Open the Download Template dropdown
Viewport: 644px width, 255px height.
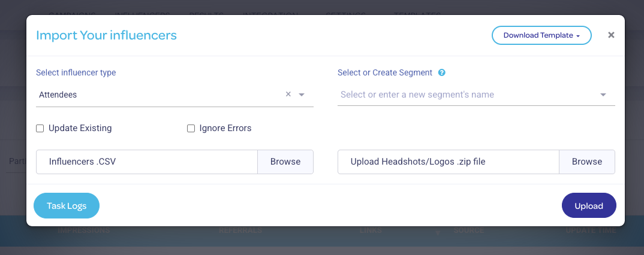(x=541, y=35)
